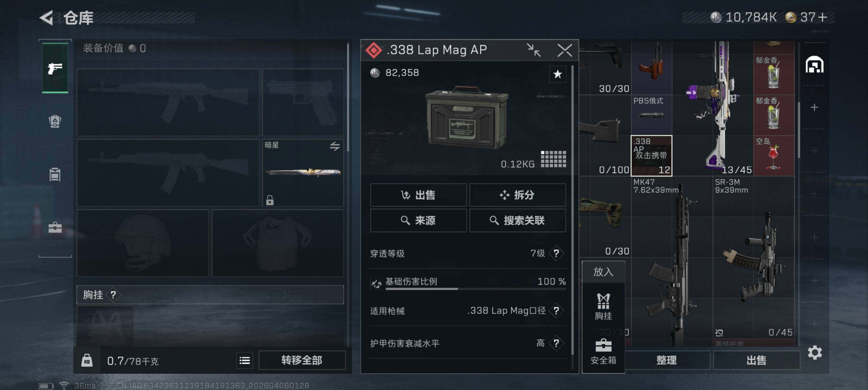Show help for 胸挂 chest rig section
The height and width of the screenshot is (390, 868).
click(x=113, y=295)
